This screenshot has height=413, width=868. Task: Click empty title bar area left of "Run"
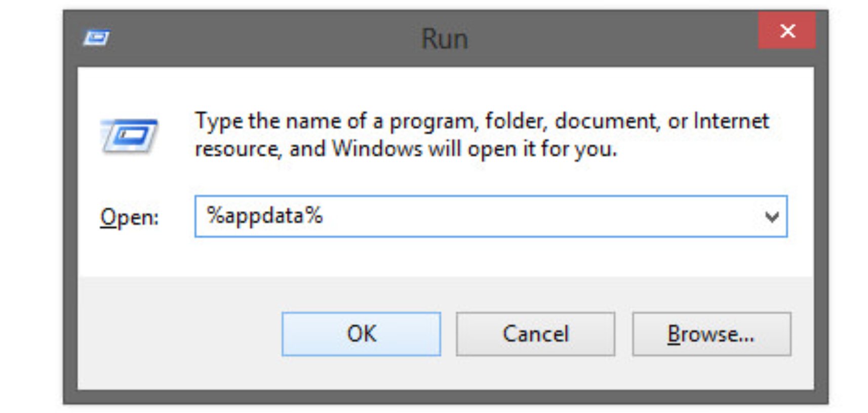tap(253, 38)
